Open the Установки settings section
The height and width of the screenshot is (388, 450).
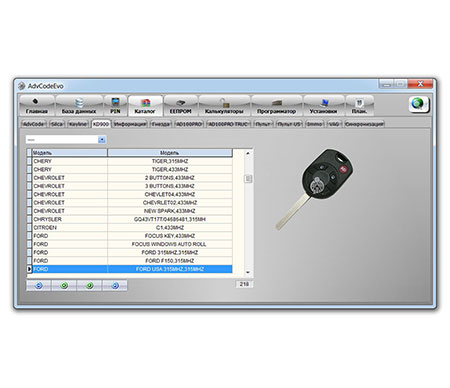pos(323,106)
